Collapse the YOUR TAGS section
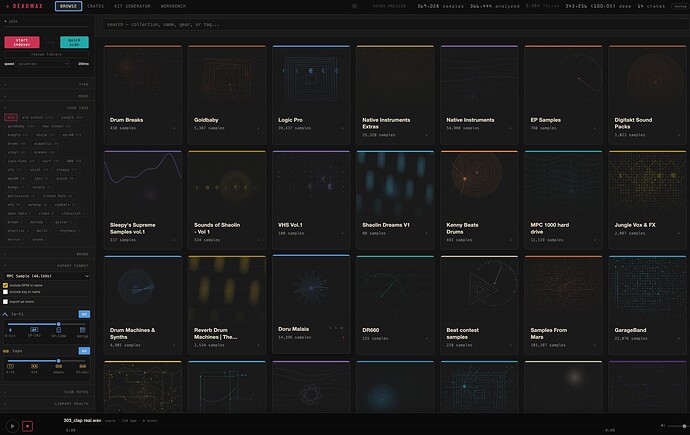 point(47,108)
